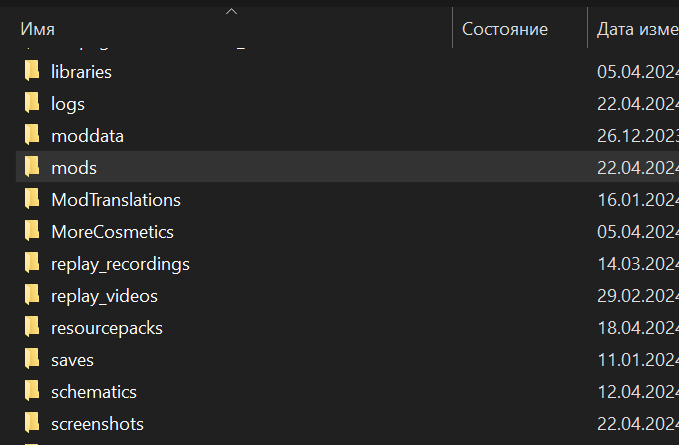Click the libraries folder icon

coord(32,72)
